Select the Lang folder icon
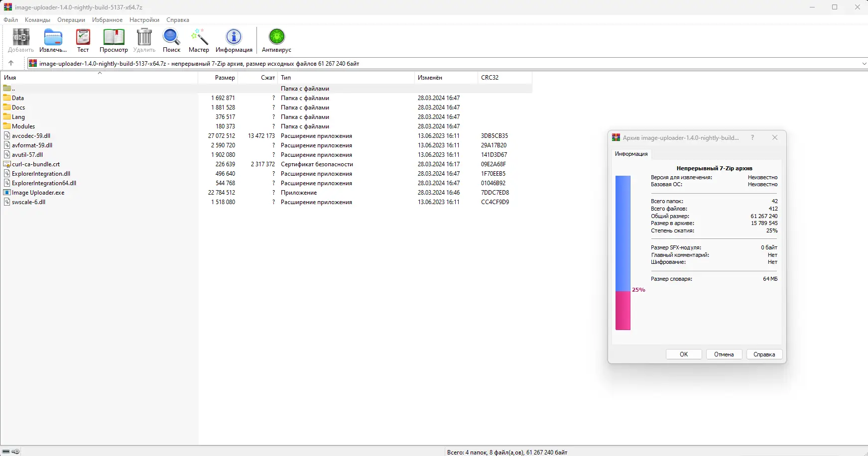Screen dimensions: 868x456 pyautogui.click(x=7, y=116)
